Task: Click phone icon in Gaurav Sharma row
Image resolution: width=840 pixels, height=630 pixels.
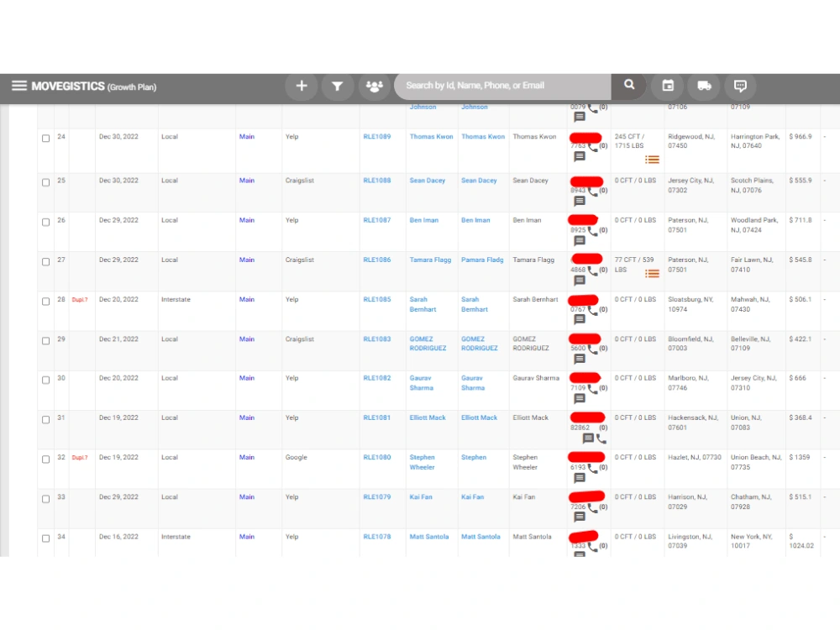Action: point(592,388)
